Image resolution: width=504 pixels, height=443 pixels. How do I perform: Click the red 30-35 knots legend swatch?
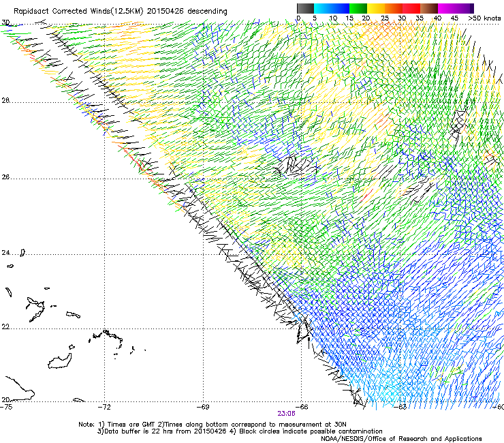click(x=411, y=8)
